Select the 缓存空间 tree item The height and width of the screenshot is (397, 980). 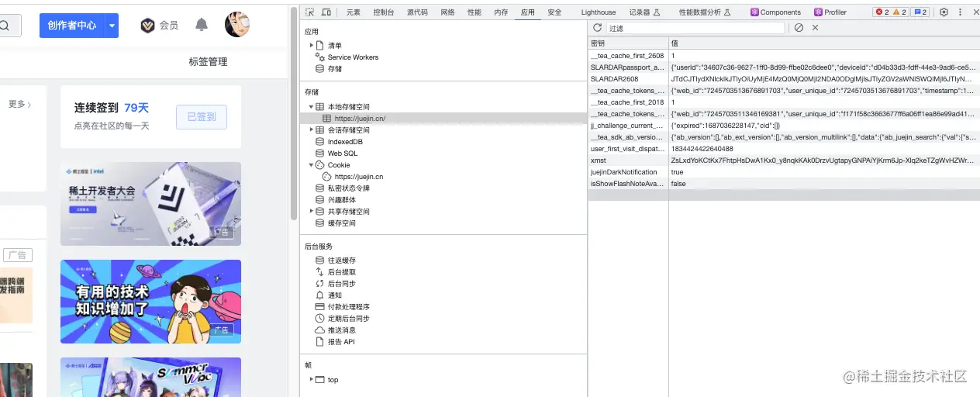(x=342, y=223)
